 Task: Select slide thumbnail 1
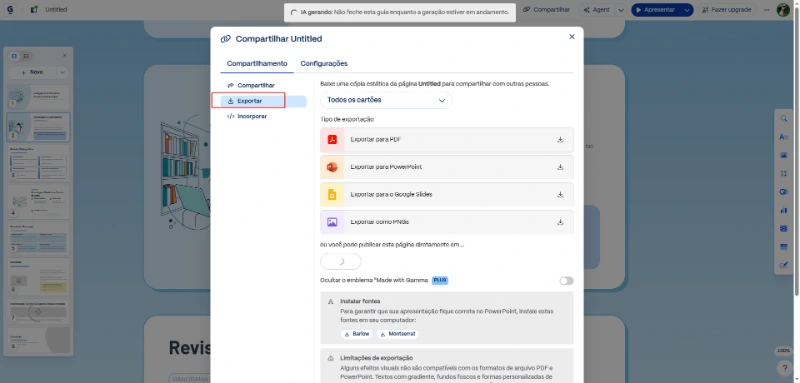38,96
